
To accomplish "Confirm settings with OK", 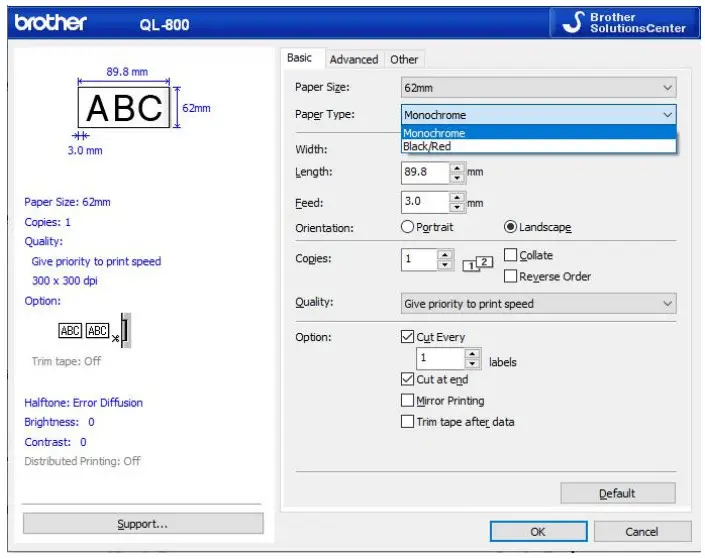I will coord(538,532).
